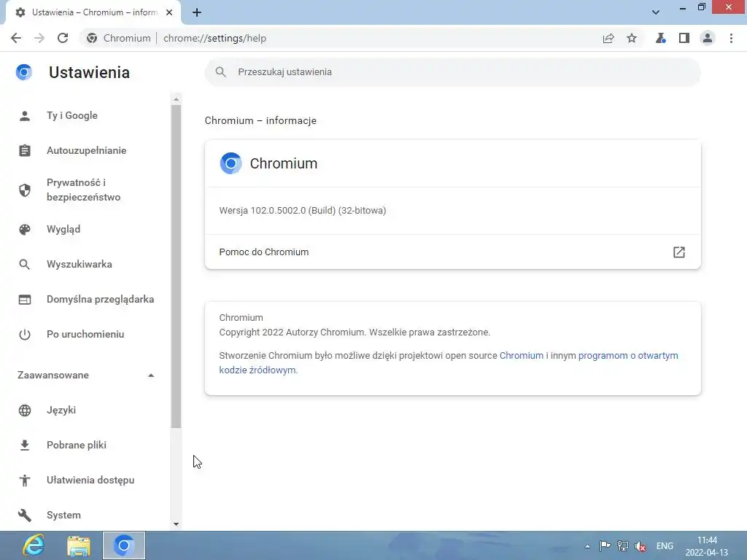Focus the Przeszukaj ustawienia search field
Viewport: 747px width, 560px height.
tap(452, 72)
